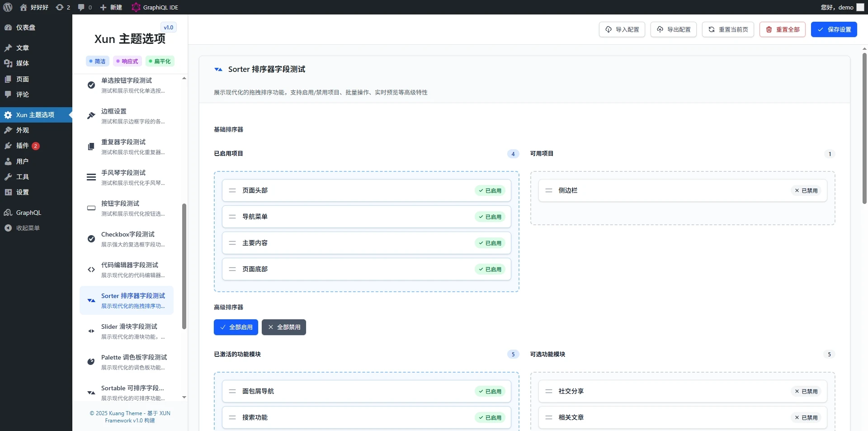
Task: Toggle 已禁用 status of 相关文章
Action: pyautogui.click(x=806, y=418)
